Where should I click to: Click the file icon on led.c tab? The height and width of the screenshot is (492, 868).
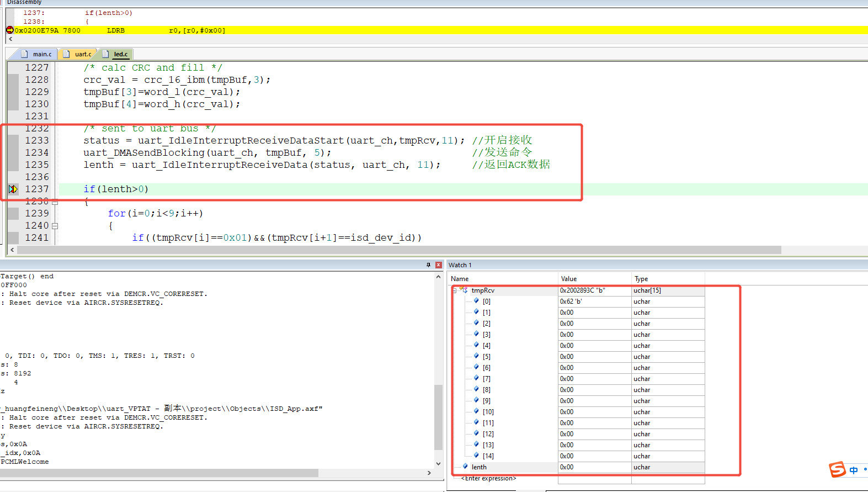coord(105,54)
